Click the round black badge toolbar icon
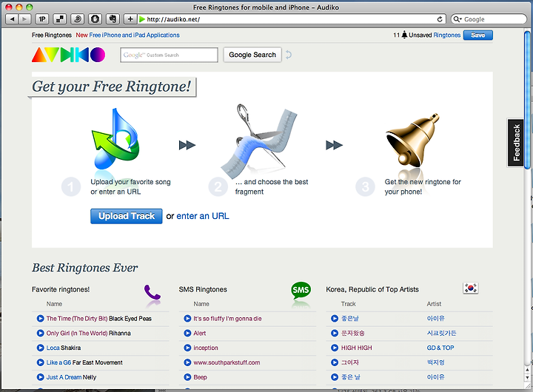 tap(95, 19)
